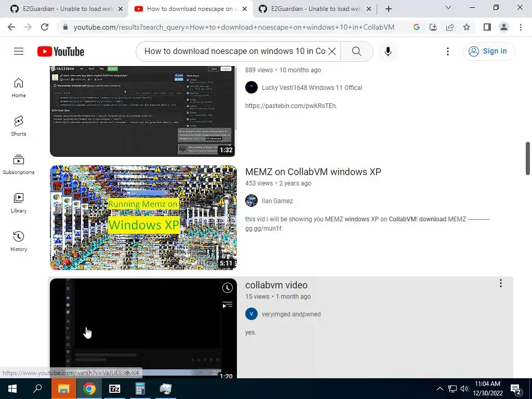Viewport: 532px width, 399px height.
Task: Play the Running Memz on Windows XP thumbnail
Action: click(143, 218)
